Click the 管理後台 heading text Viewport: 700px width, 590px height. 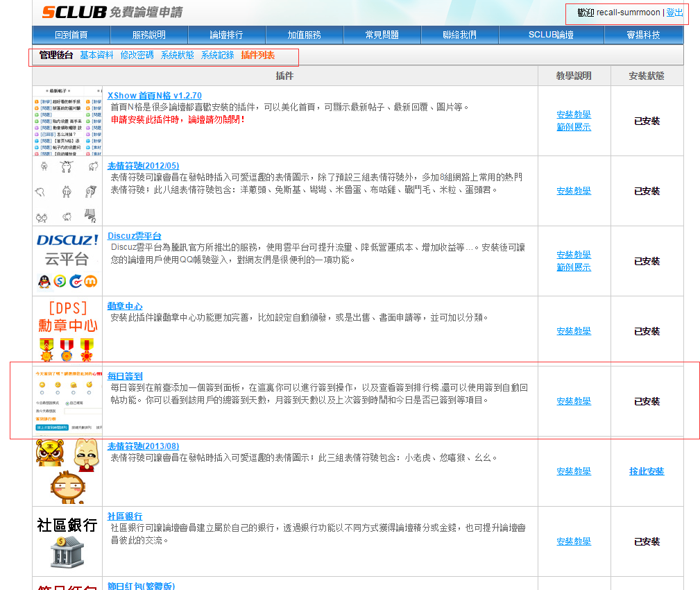[56, 55]
